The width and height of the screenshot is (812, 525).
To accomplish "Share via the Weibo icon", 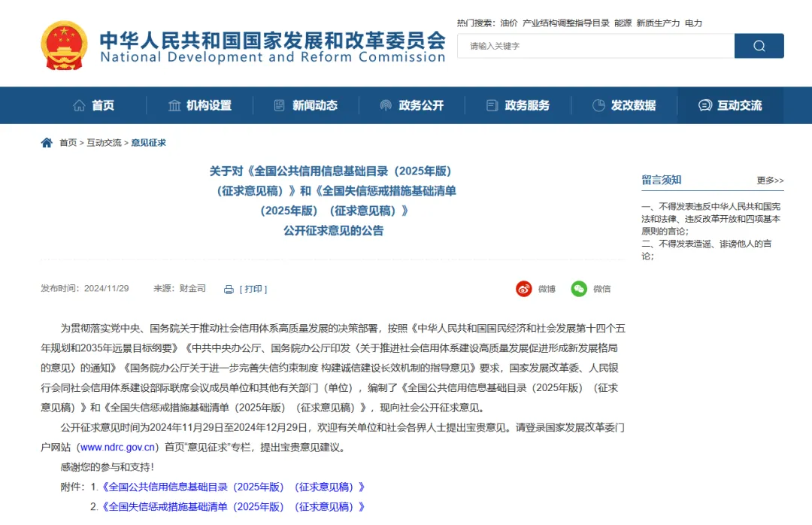I will pos(523,289).
